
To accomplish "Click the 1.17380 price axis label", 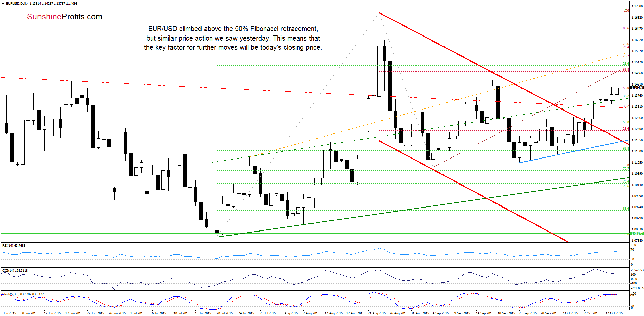I will 637,6.
